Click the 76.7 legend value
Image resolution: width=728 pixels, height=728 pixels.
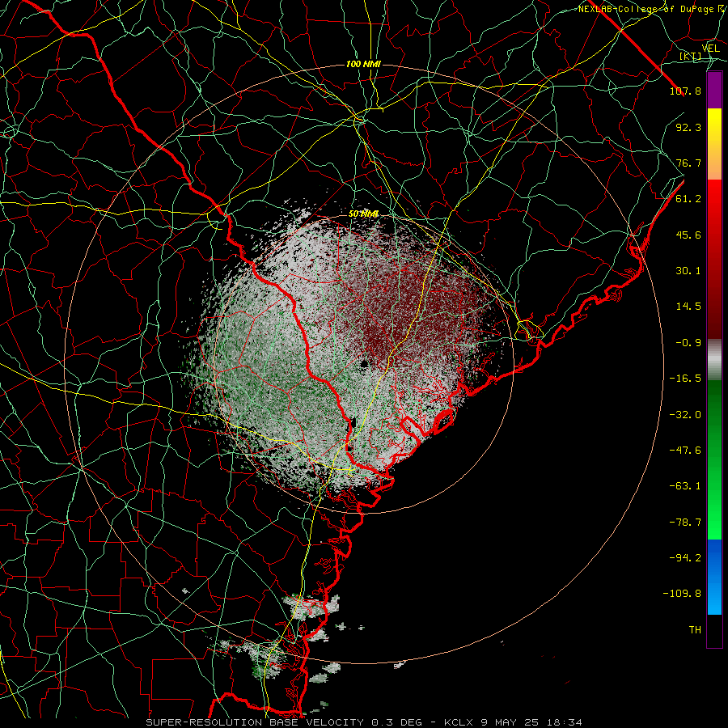point(688,163)
